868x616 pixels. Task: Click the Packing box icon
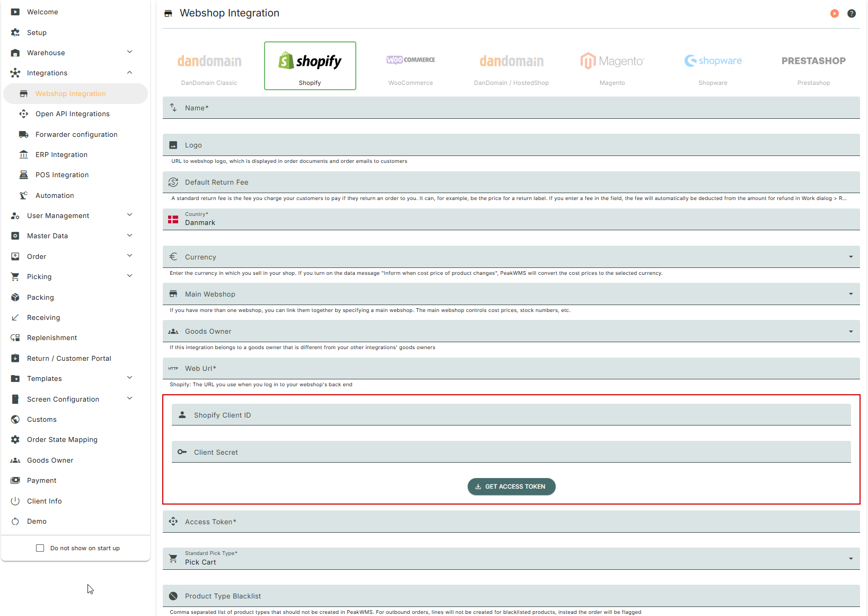(15, 297)
